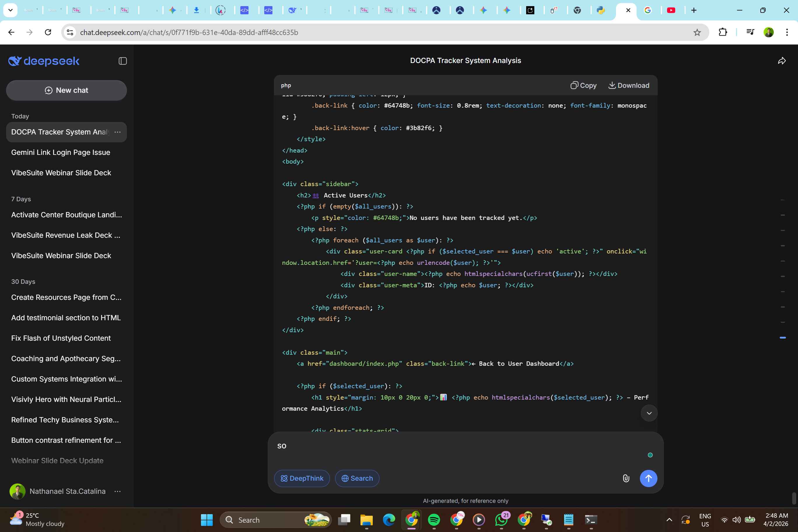
Task: Click the share arrow icon
Action: (x=782, y=61)
